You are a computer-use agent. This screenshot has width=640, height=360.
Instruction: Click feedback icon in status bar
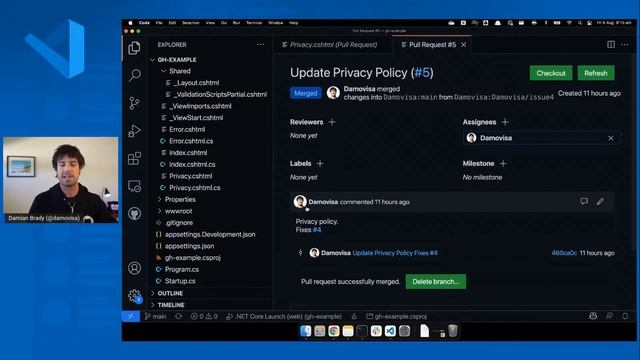pos(609,316)
